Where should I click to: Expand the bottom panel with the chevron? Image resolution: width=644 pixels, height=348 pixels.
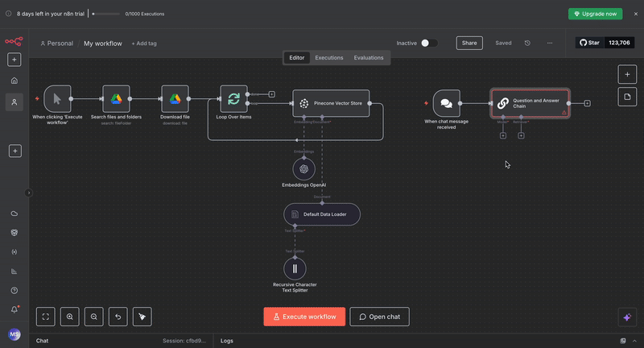[634, 341]
